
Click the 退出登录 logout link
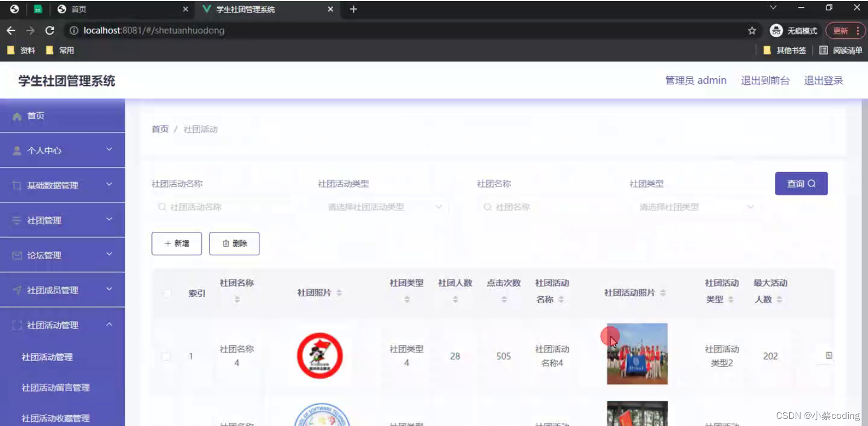click(823, 80)
